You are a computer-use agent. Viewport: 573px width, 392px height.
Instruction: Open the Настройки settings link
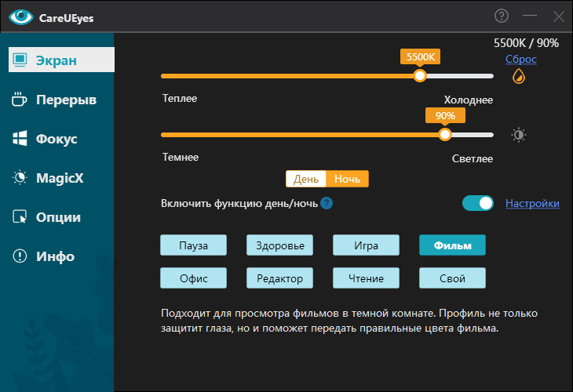click(x=532, y=204)
